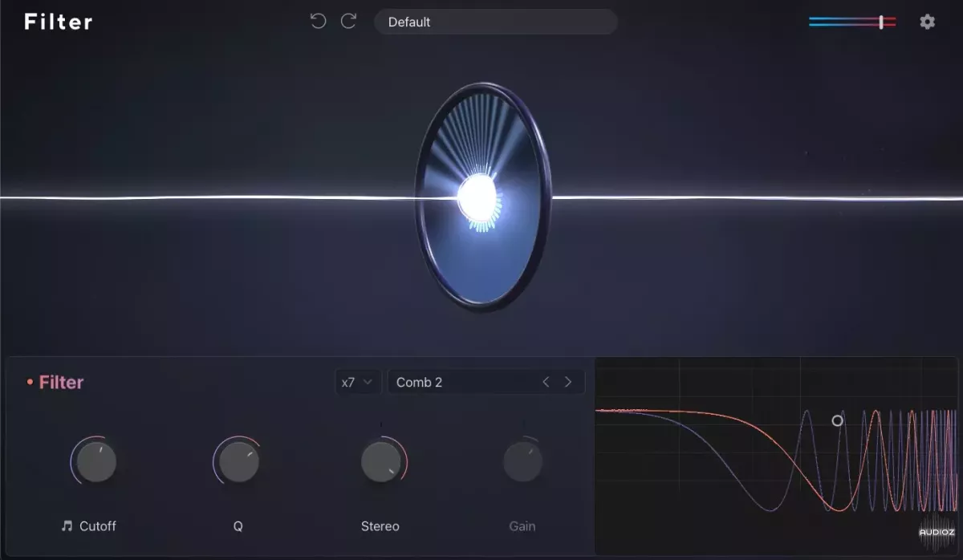Image resolution: width=963 pixels, height=560 pixels.
Task: Click the Cutoff knob
Action: coord(96,462)
